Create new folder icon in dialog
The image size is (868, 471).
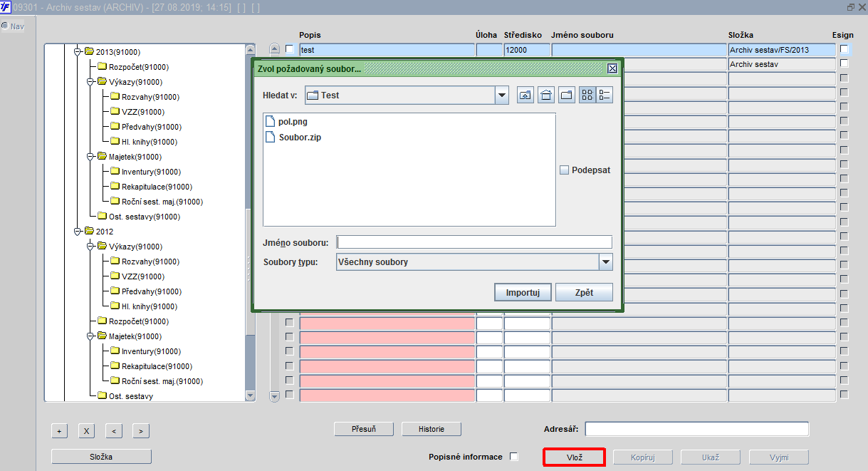click(x=567, y=95)
